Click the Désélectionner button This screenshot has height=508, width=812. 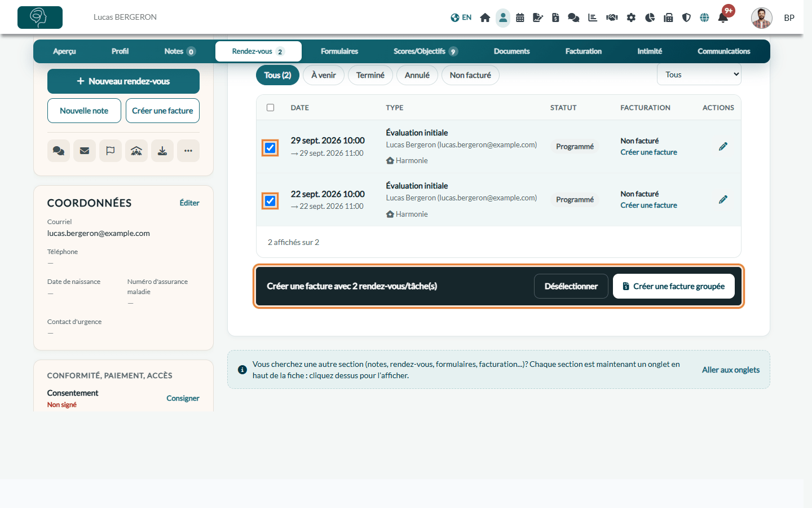[571, 286]
